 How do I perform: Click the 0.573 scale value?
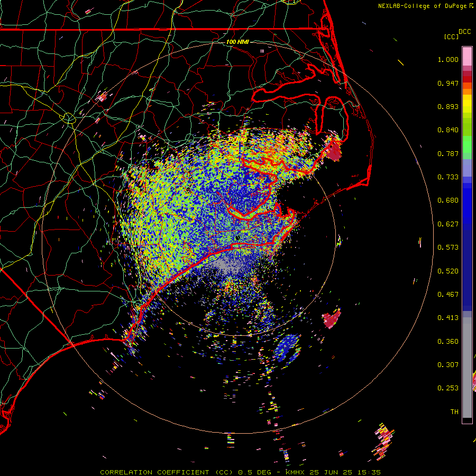448,248
